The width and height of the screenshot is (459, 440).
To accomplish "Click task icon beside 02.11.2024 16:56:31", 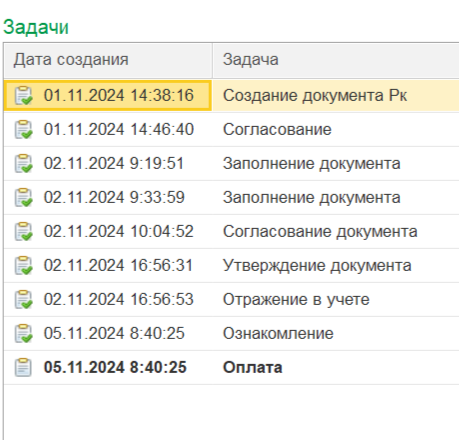I will coord(23,266).
